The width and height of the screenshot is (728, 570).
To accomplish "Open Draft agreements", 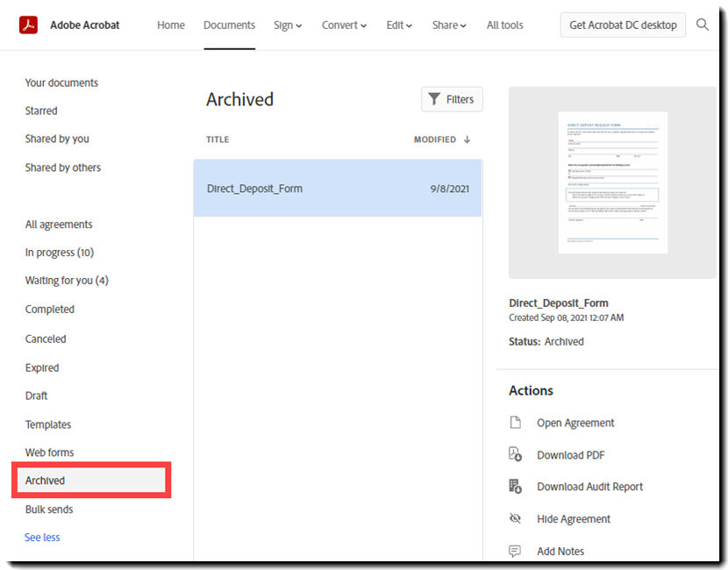I will click(x=36, y=395).
